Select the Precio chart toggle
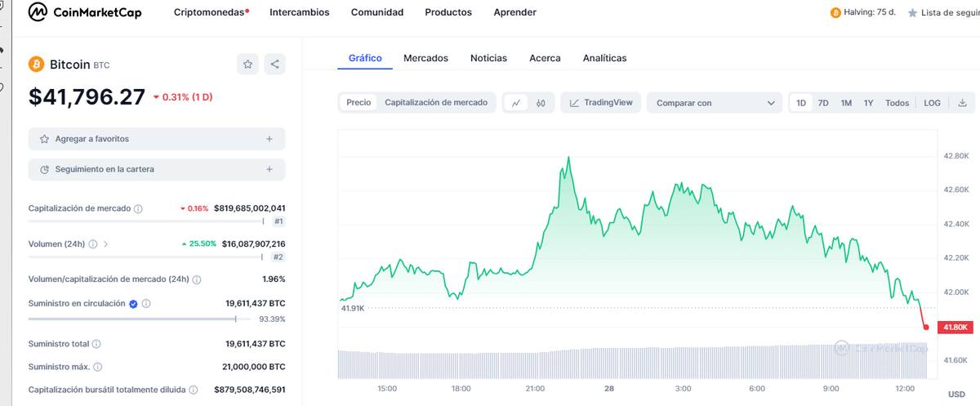Screen dimensions: 980x406 pyautogui.click(x=359, y=103)
